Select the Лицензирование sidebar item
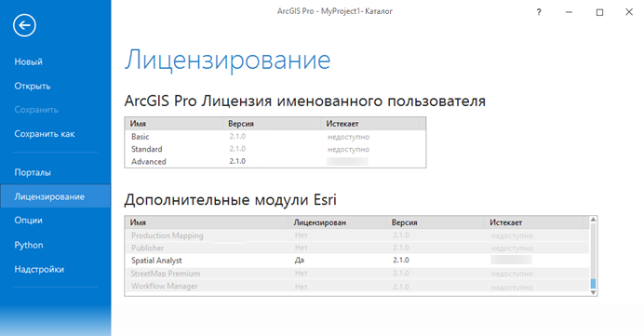This screenshot has width=644, height=336. tap(56, 196)
